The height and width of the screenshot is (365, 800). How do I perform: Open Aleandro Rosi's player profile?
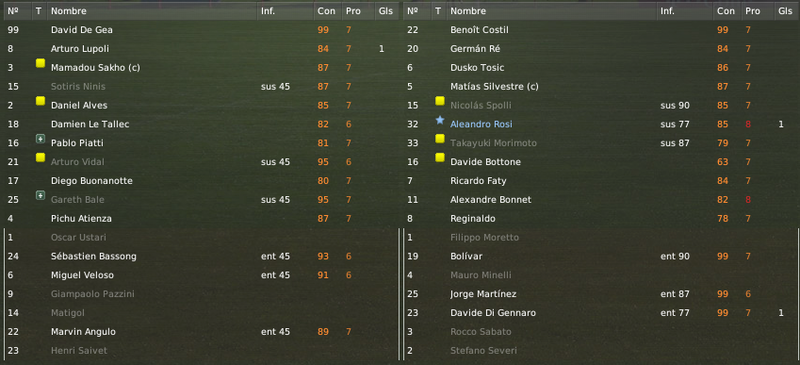pos(481,125)
